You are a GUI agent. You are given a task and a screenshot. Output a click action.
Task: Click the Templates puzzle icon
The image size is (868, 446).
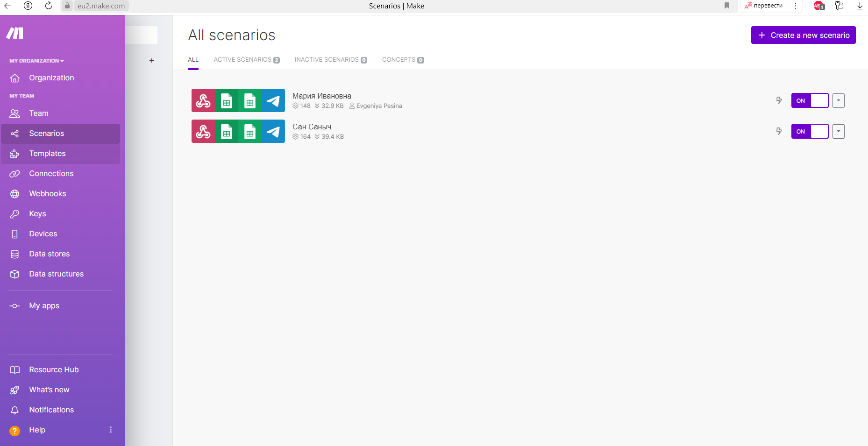[x=15, y=154]
